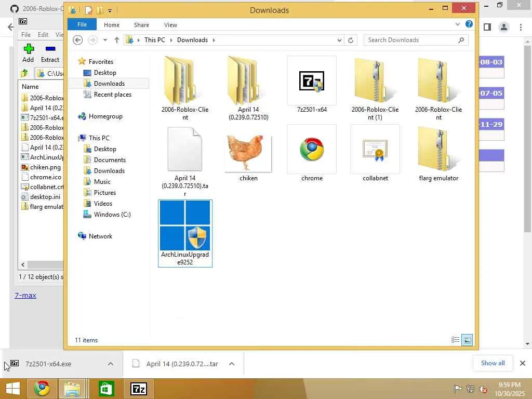Select Recent places in sidebar
This screenshot has width=532, height=399.
[x=113, y=95]
